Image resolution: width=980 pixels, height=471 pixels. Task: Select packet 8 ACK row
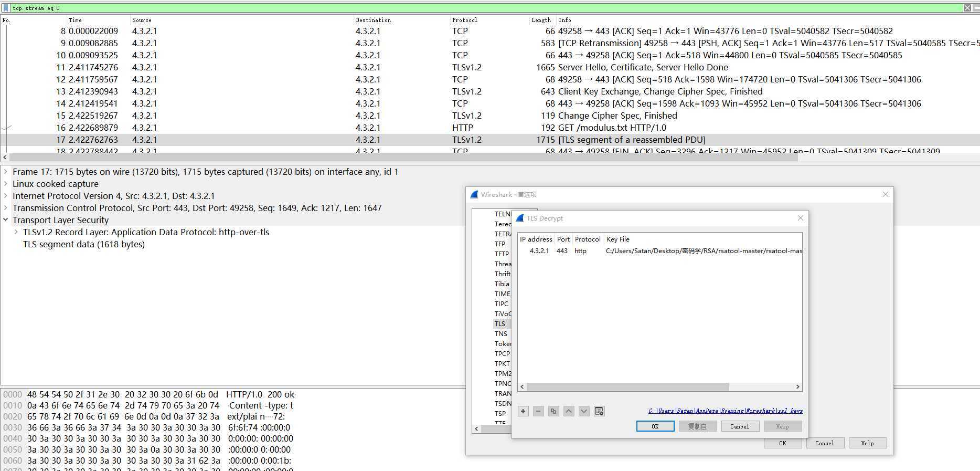pos(490,31)
